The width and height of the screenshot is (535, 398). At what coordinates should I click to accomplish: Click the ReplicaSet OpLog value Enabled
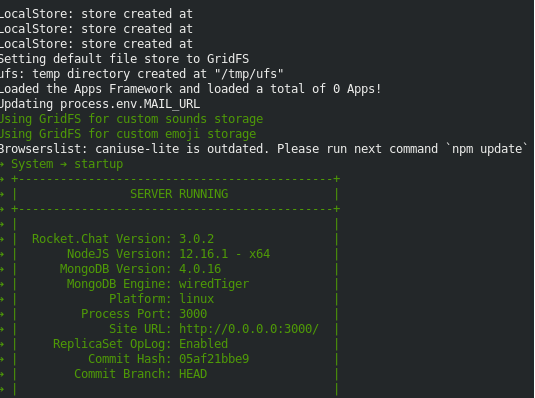pos(203,344)
